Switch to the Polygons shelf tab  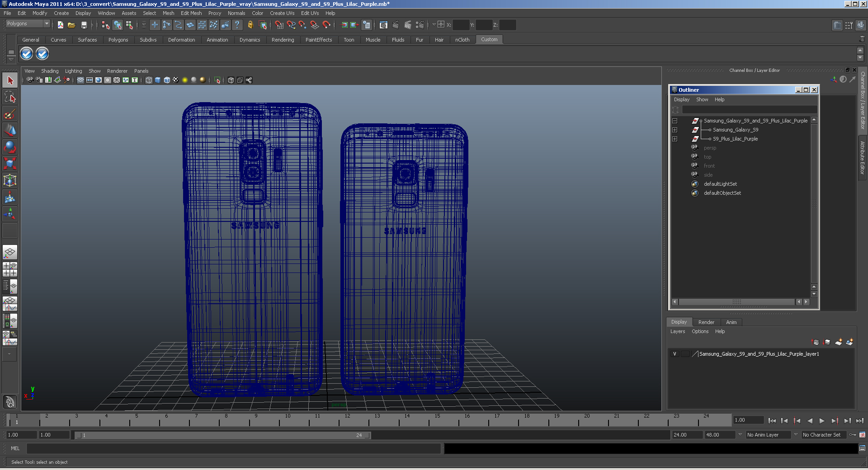(118, 40)
